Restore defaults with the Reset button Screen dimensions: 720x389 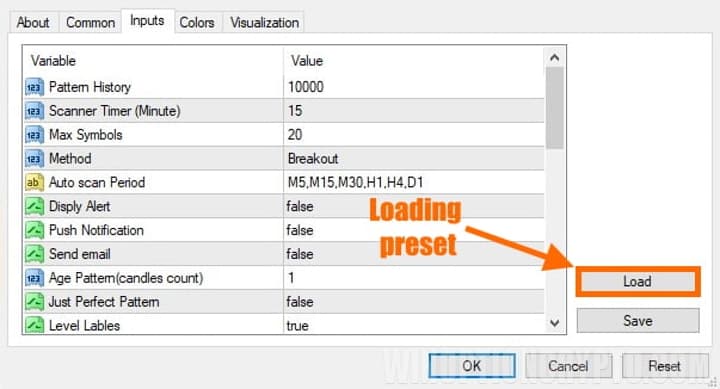point(664,366)
